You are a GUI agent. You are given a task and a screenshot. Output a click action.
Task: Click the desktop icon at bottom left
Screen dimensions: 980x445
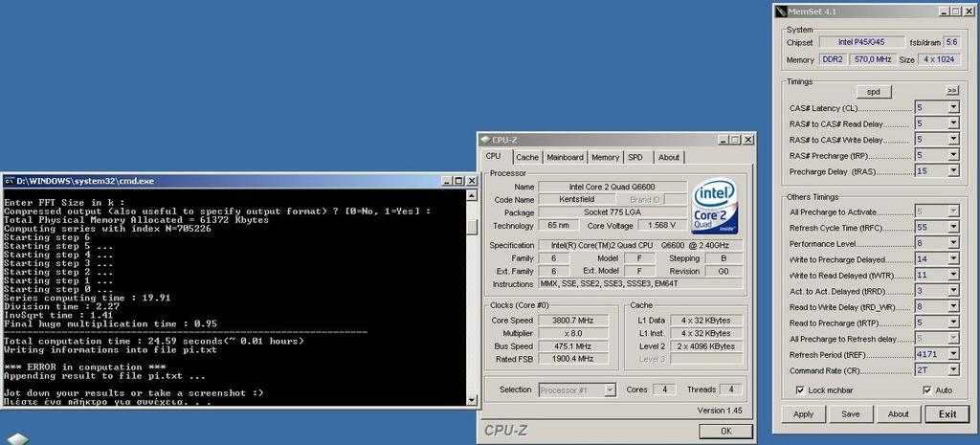tap(17, 438)
